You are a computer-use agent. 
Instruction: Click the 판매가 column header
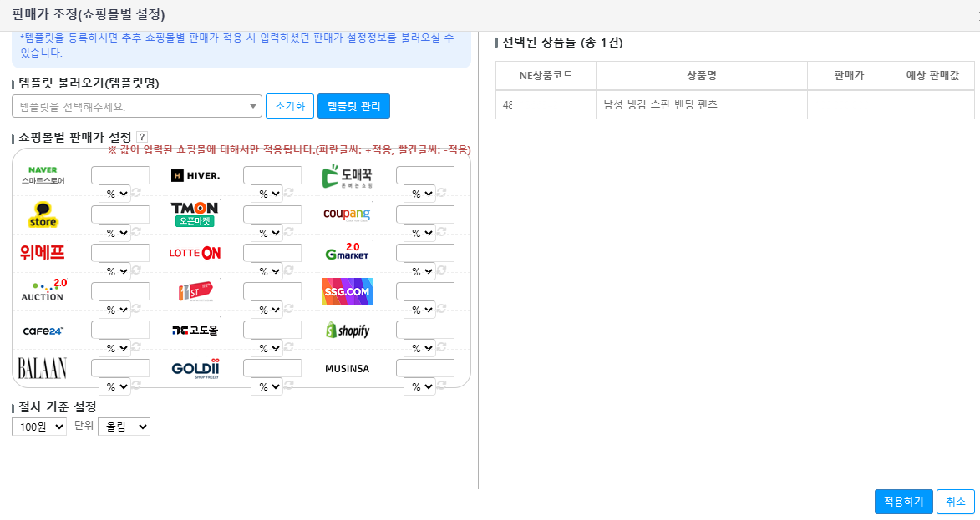point(849,75)
